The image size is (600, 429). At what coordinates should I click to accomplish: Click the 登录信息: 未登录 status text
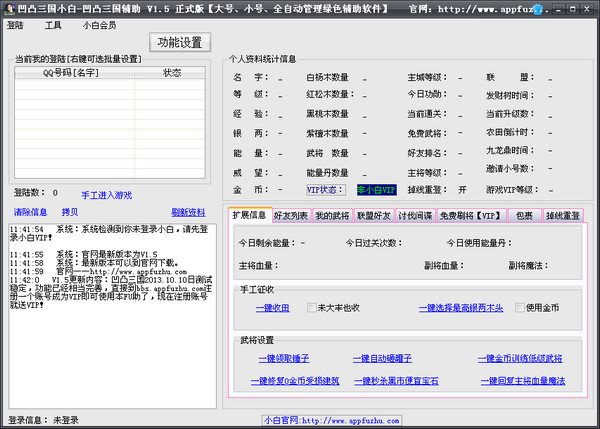coord(43,420)
